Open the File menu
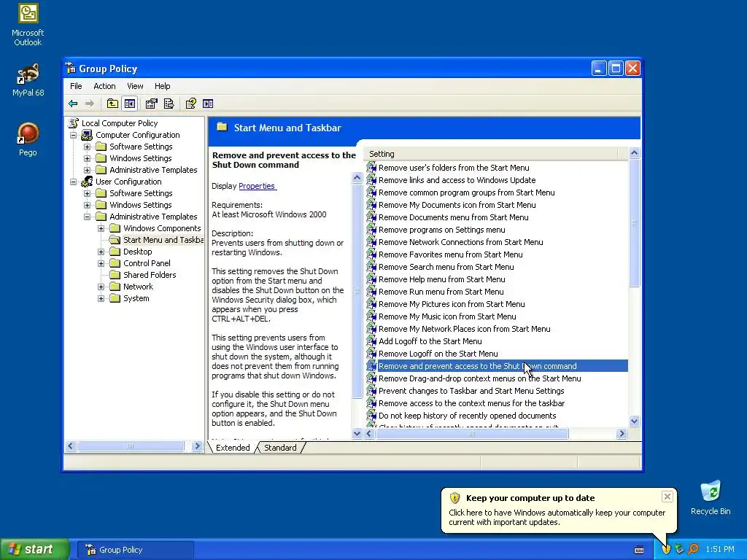The width and height of the screenshot is (747, 560). 76,86
